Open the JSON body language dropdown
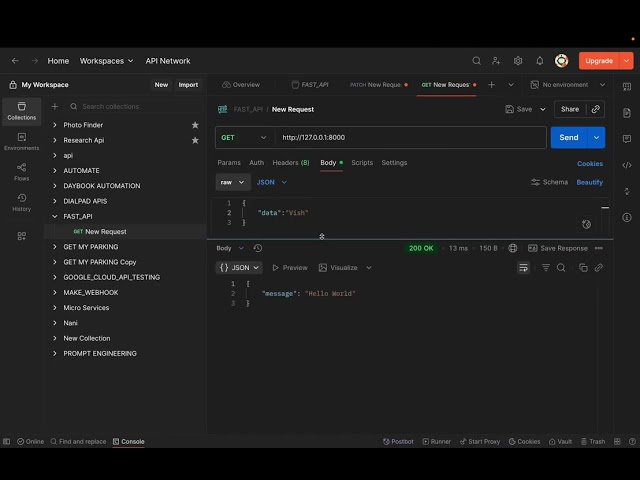This screenshot has height=480, width=640. [x=272, y=182]
